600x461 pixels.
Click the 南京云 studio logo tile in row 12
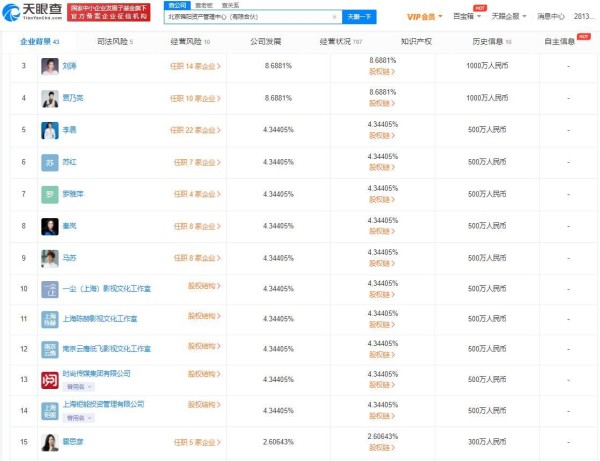click(50, 350)
